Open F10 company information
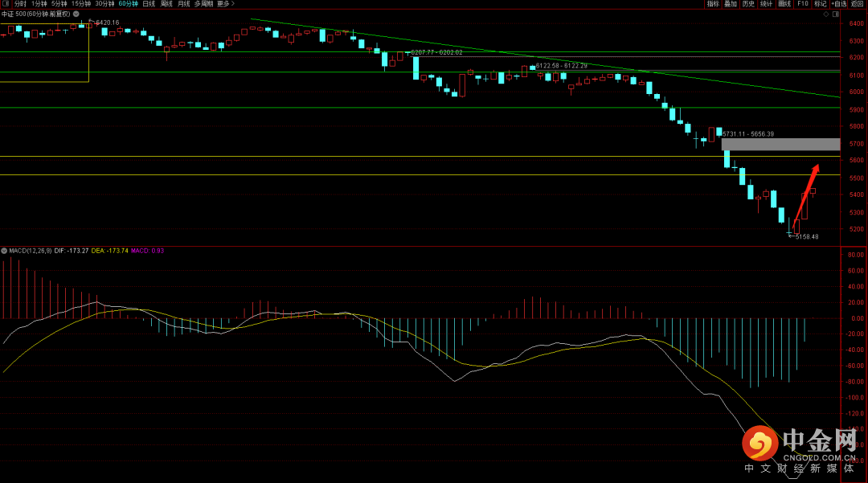Screen dimensions: 868x483 tap(802, 4)
